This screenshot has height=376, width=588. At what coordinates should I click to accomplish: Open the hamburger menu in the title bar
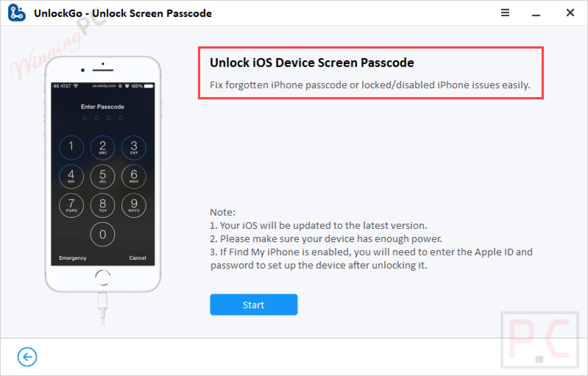click(x=505, y=13)
